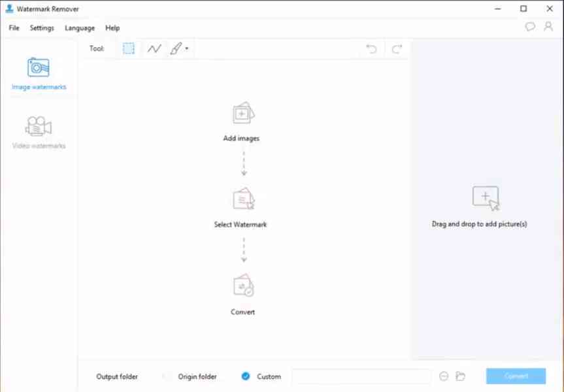Click the 'Convert' label under the workflow icon
The image size is (564, 392).
243,312
